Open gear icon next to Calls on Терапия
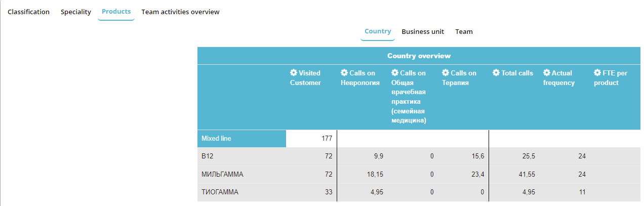This screenshot has width=644, height=206. 446,73
